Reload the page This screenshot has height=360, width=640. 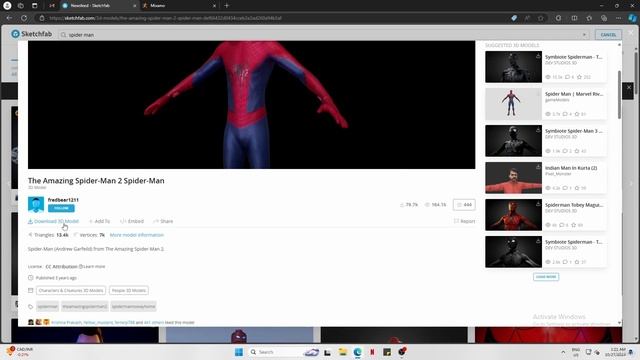point(24,18)
